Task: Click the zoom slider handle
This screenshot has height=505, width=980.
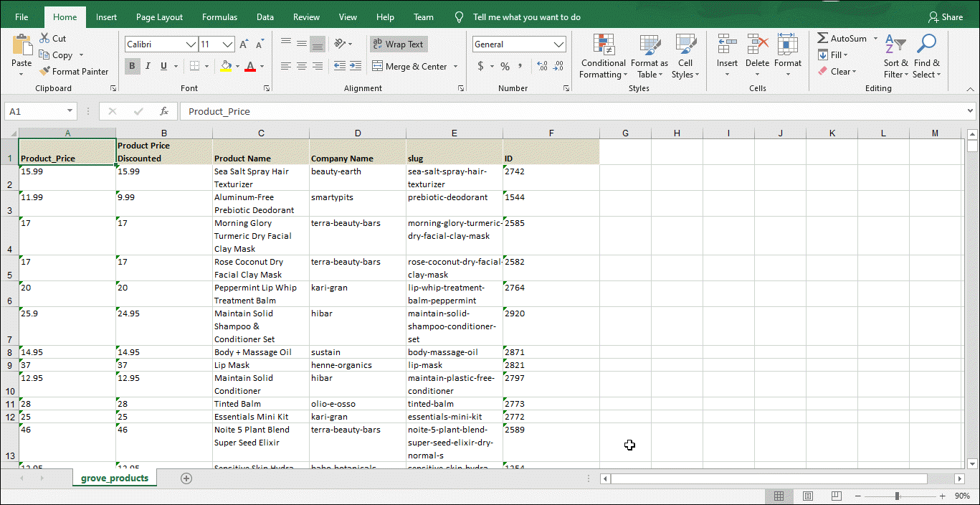Action: pyautogui.click(x=897, y=496)
